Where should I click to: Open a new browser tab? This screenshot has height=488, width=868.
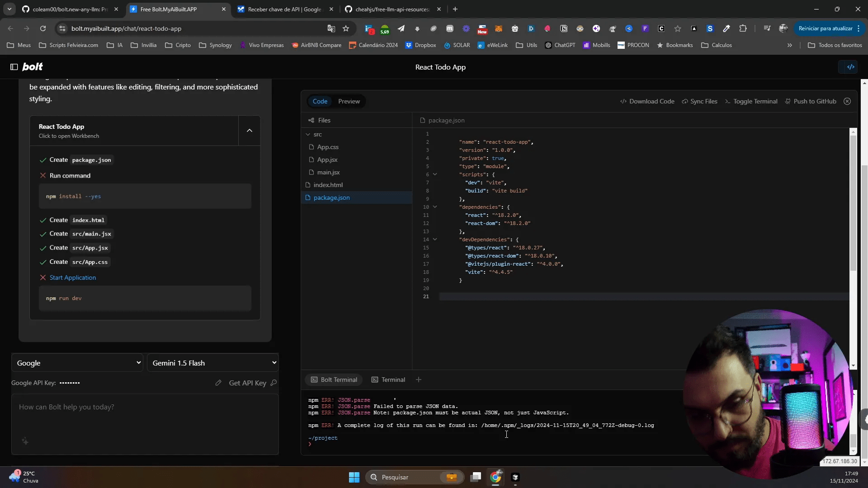(x=455, y=9)
